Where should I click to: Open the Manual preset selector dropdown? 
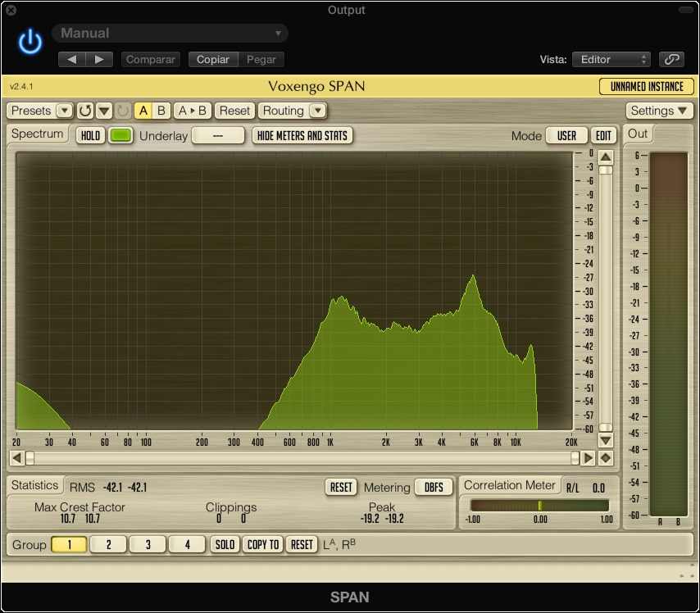(x=170, y=34)
